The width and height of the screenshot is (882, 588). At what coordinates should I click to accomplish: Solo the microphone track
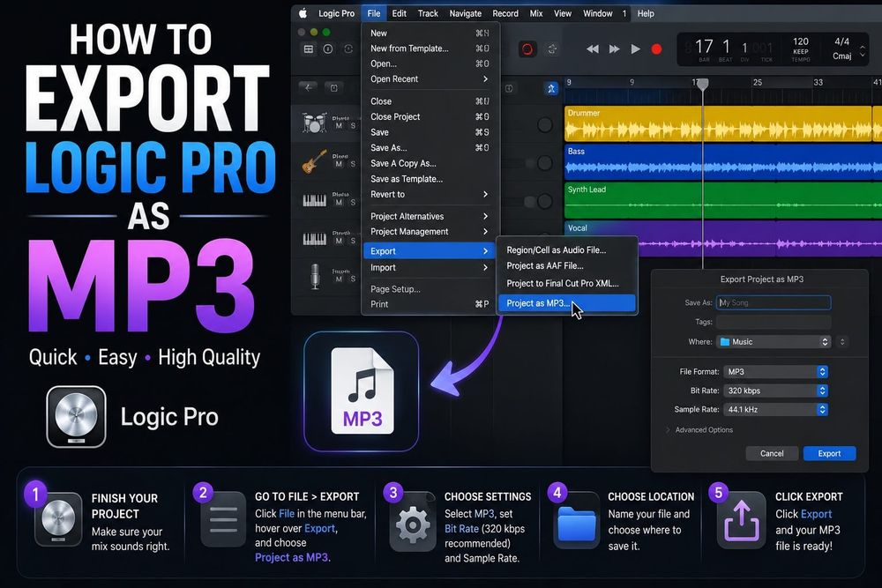[353, 279]
